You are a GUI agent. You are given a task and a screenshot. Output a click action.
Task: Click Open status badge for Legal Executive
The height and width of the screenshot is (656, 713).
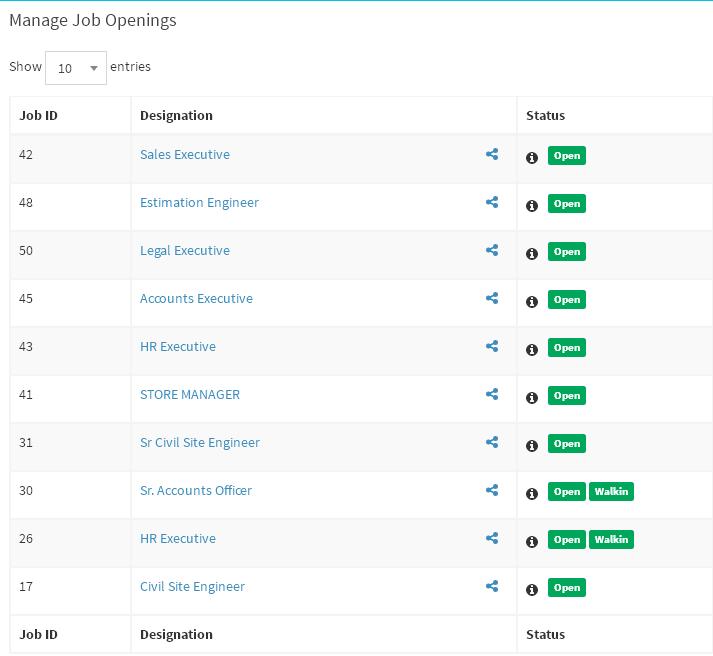coord(567,251)
